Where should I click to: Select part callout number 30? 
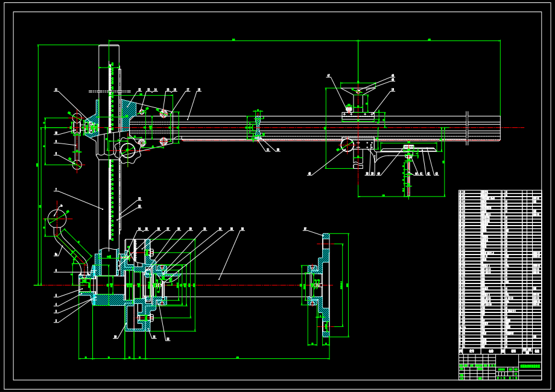point(115,337)
